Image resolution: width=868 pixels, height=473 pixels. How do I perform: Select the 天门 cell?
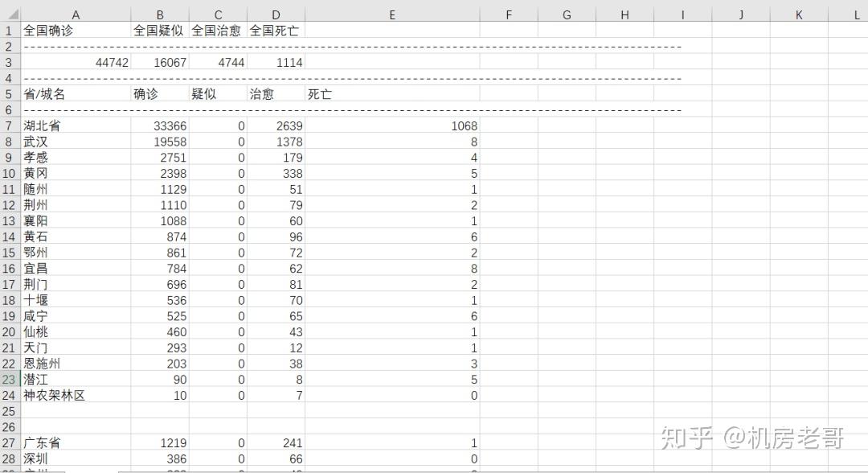(x=76, y=348)
